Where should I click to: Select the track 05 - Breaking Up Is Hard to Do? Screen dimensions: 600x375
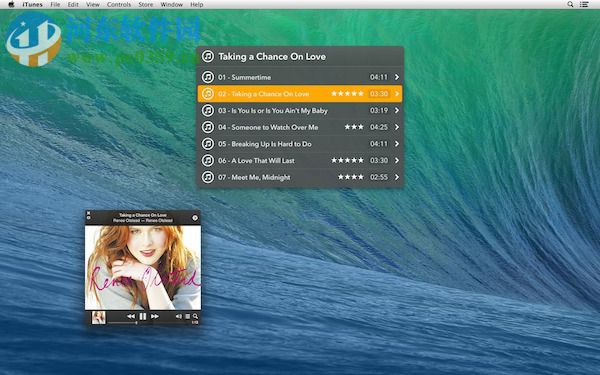pos(300,144)
